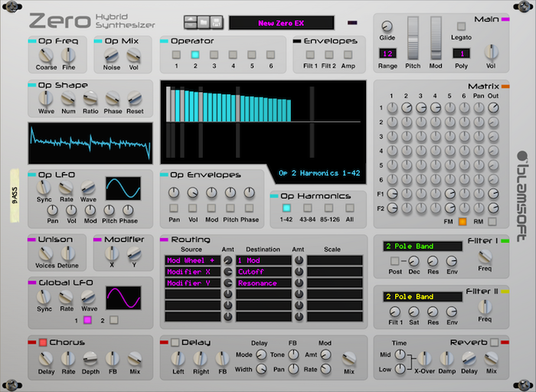The image size is (536, 392).
Task: Open the Modifier Y routing source
Action: tap(193, 283)
